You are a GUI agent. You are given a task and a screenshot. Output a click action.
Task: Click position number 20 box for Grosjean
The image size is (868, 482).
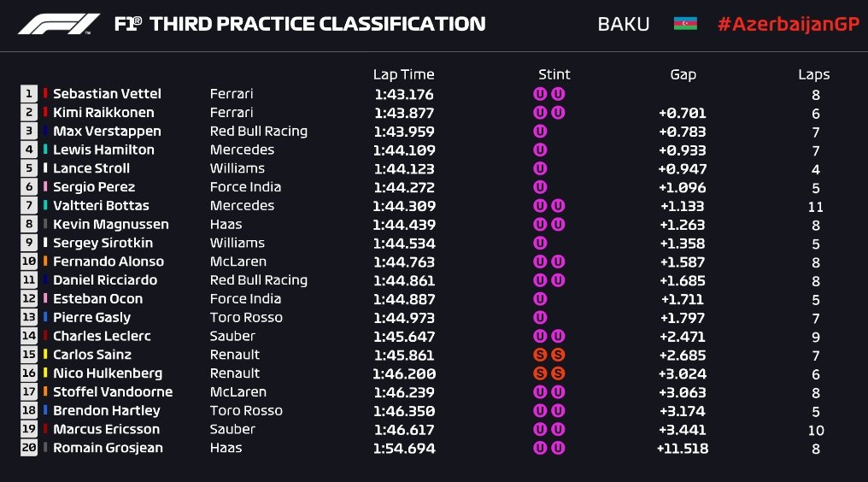point(29,448)
